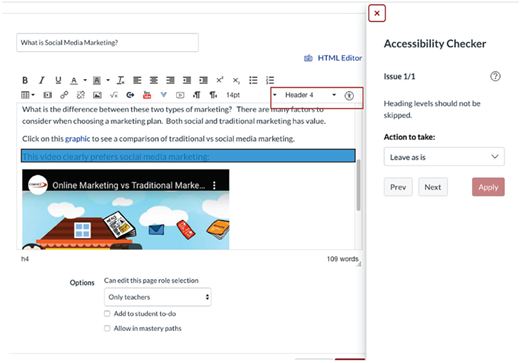Screen dimensions: 520x363
Task: Insert math equation
Action: point(114,95)
